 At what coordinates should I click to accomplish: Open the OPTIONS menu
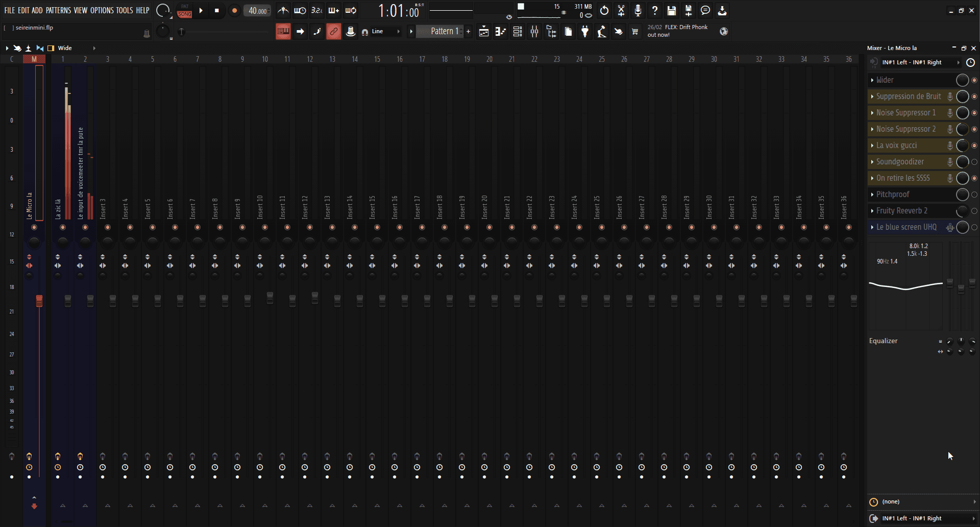point(102,10)
